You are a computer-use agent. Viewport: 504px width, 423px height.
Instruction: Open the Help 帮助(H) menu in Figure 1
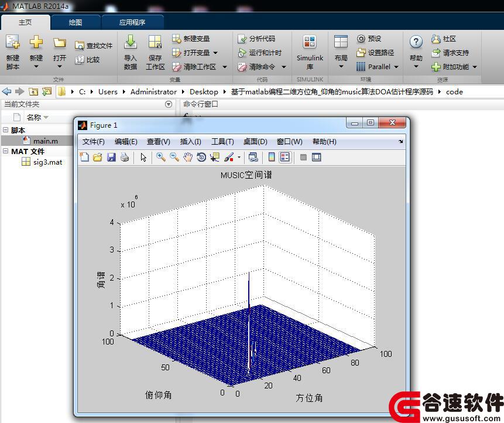tap(324, 142)
